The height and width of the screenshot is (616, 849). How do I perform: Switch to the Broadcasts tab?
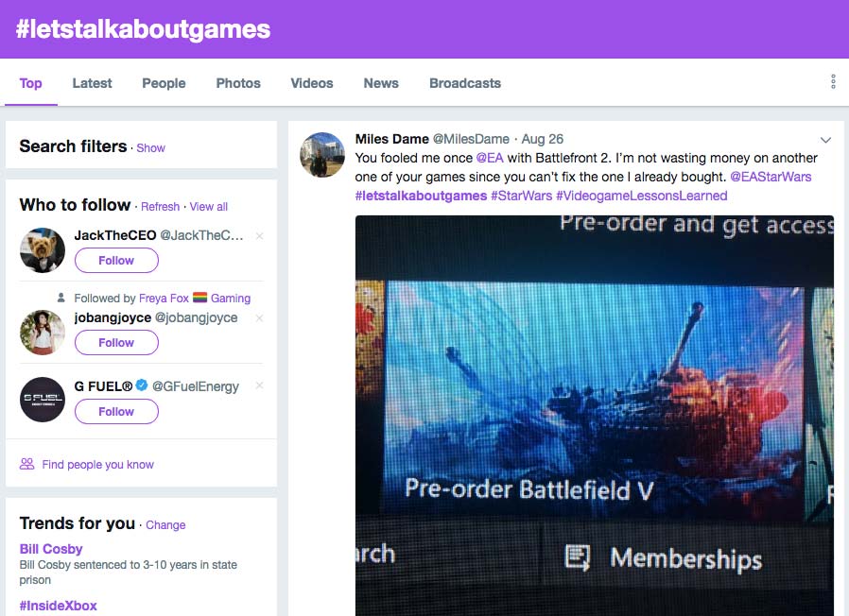[x=465, y=83]
